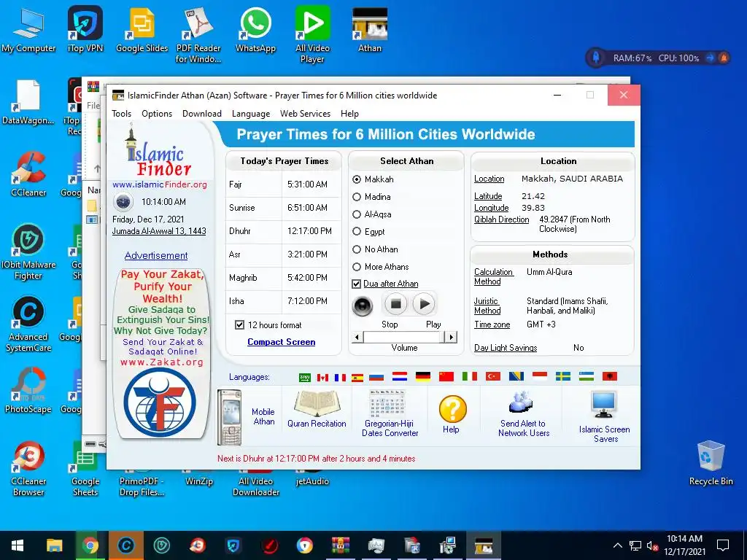The image size is (747, 560).
Task: Click the yellow Help question mark icon
Action: click(x=452, y=409)
